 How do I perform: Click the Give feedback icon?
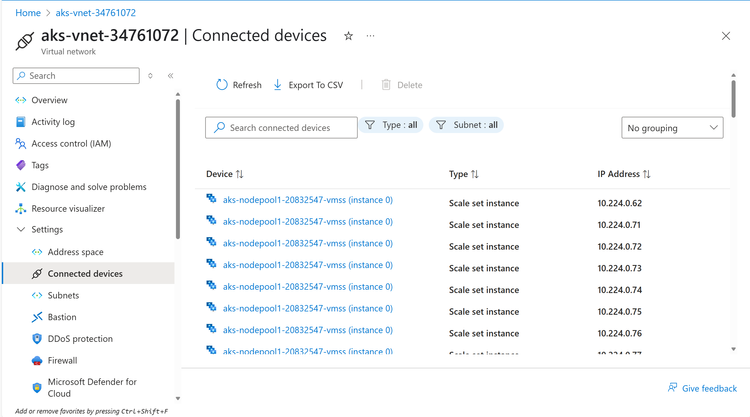pos(673,388)
